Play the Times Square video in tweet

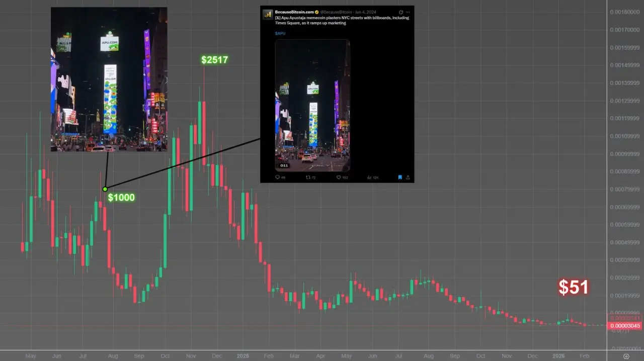click(x=312, y=106)
